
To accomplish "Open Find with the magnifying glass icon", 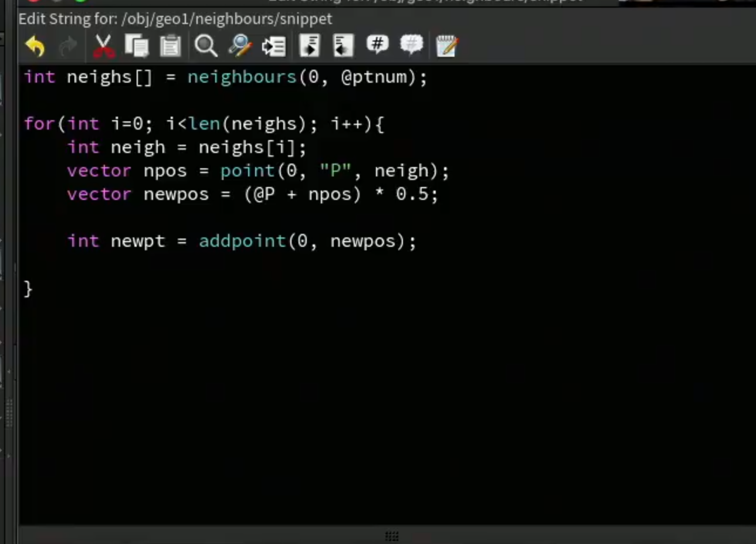I will click(206, 46).
